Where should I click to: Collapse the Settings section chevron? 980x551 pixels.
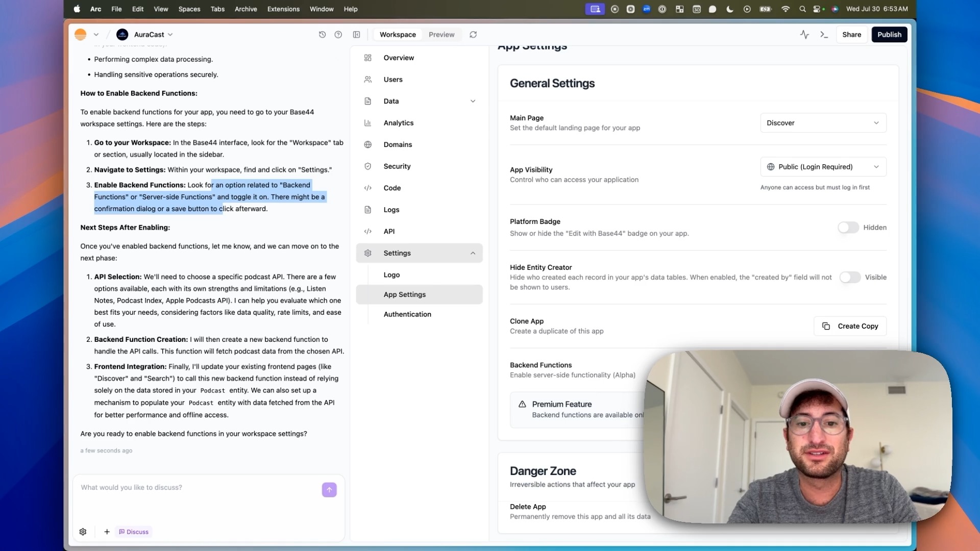coord(473,253)
